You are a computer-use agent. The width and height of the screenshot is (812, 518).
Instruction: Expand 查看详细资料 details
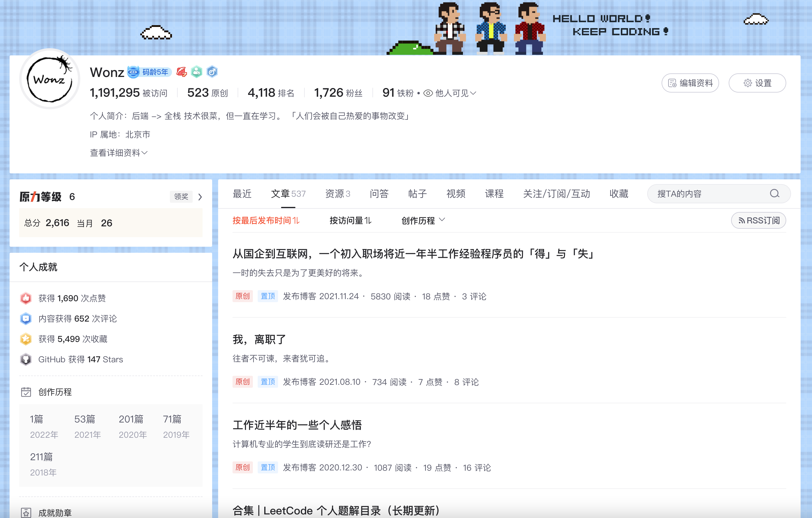click(x=118, y=153)
